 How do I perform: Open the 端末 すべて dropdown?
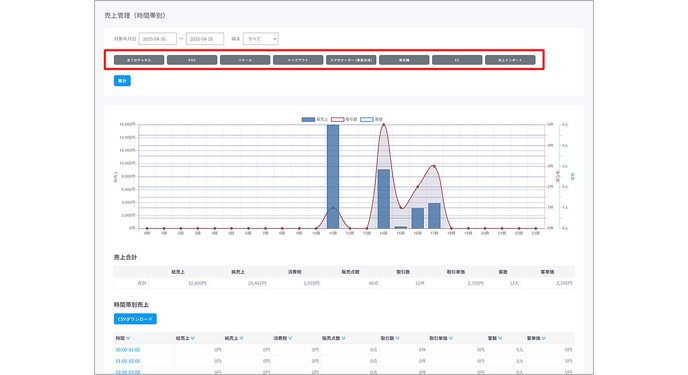coord(261,39)
